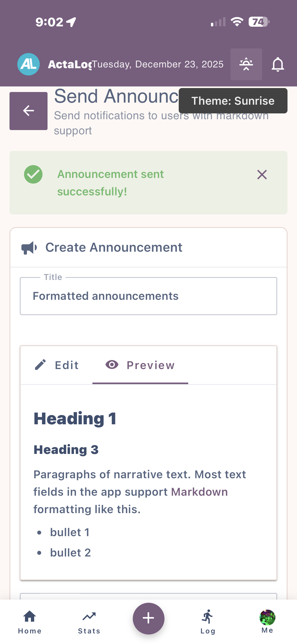Tap the Create Announcement card header
The width and height of the screenshot is (297, 644).
tap(114, 248)
